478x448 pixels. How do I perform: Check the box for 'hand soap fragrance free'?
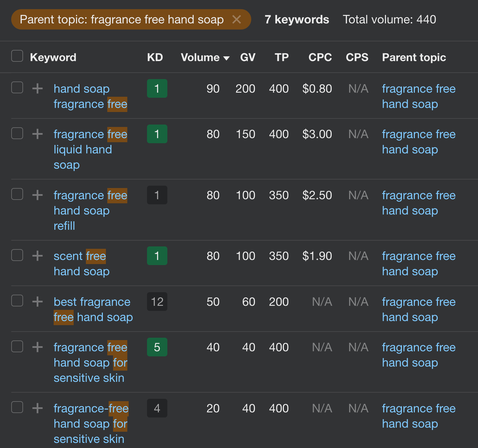click(x=17, y=88)
